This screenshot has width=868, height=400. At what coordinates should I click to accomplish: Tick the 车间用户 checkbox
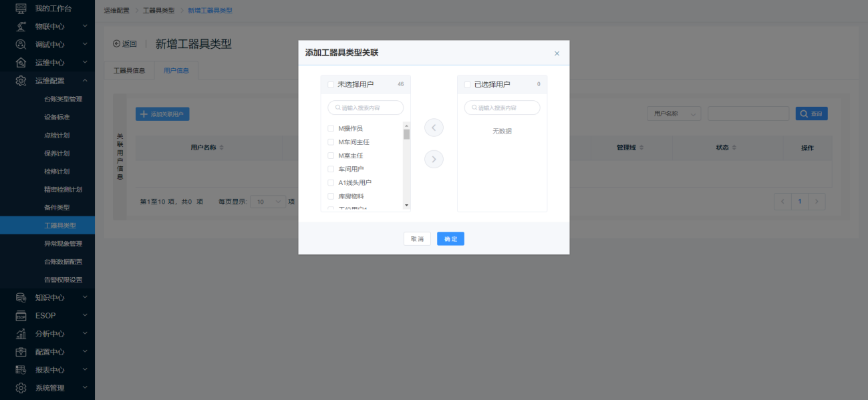click(331, 169)
